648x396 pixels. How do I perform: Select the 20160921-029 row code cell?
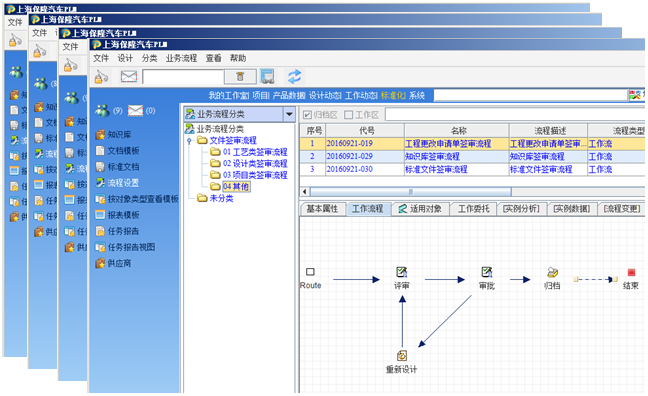365,157
